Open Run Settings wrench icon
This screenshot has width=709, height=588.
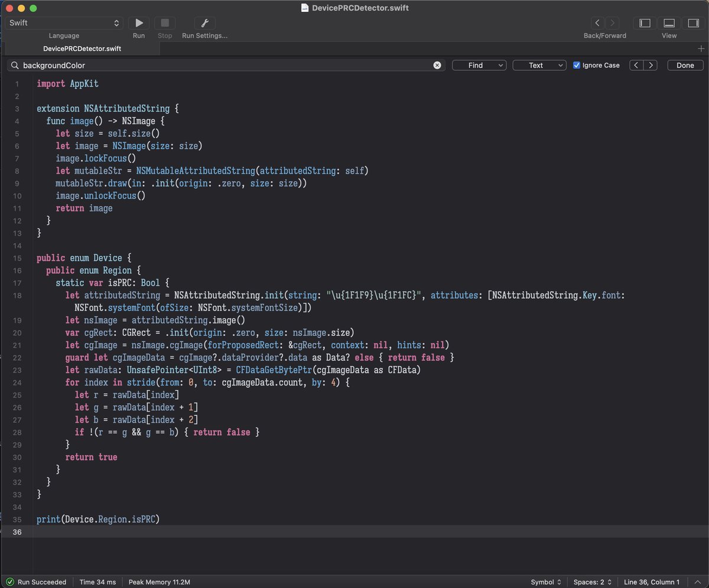(204, 23)
